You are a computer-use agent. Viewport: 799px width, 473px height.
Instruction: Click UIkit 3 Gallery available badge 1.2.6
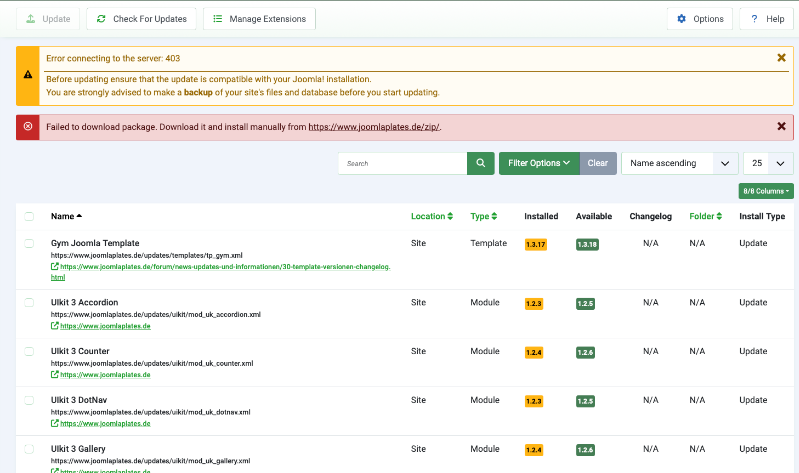coord(585,450)
